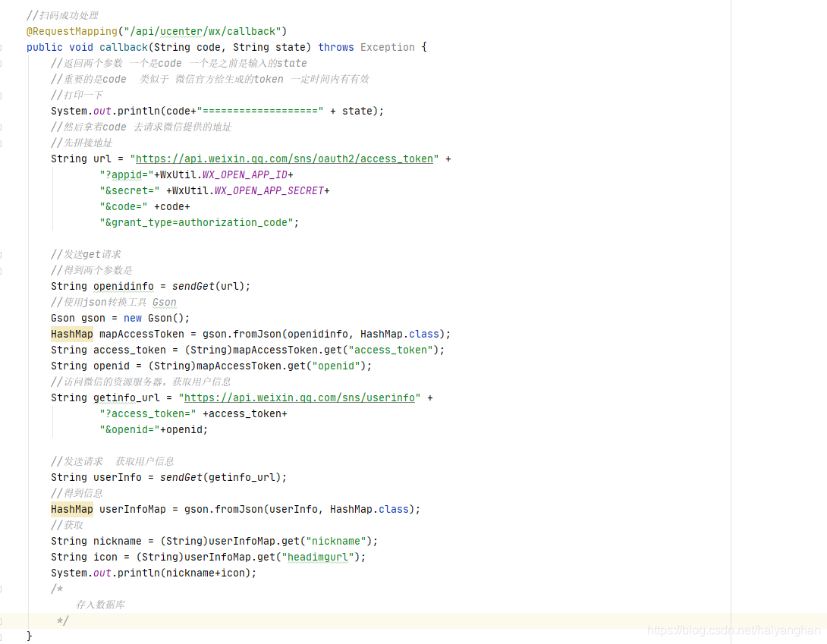Select the "/api/ucenter/wx/callback" path string
Screen dimensions: 827x644
203,31
